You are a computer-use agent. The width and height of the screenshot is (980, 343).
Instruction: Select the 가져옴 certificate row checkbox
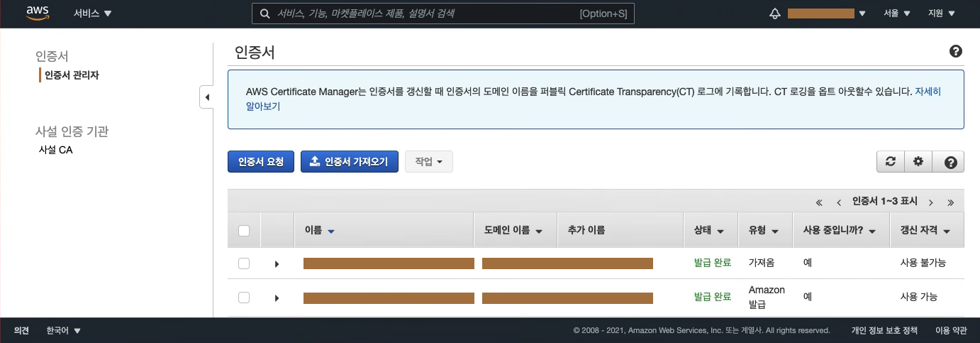(x=244, y=263)
